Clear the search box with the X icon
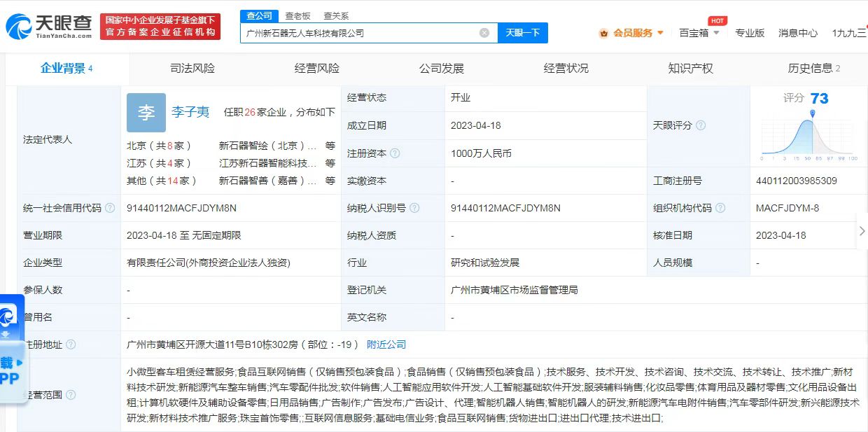This screenshot has width=868, height=432. click(484, 33)
